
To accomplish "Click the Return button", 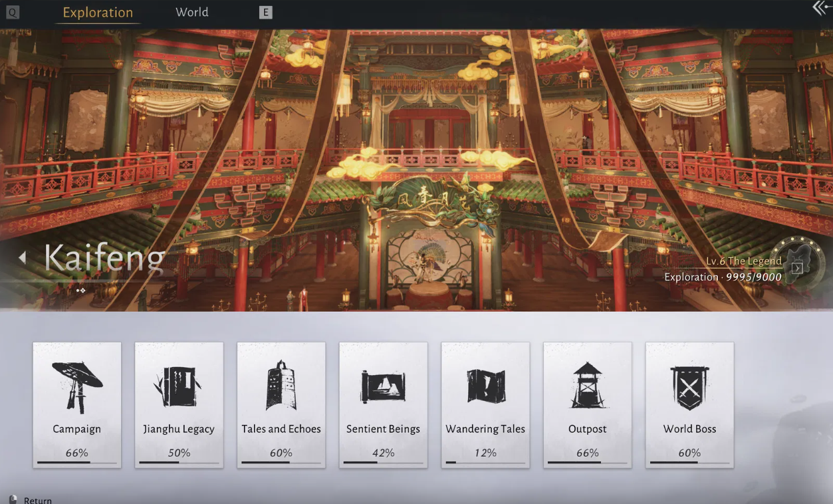I will [38, 500].
